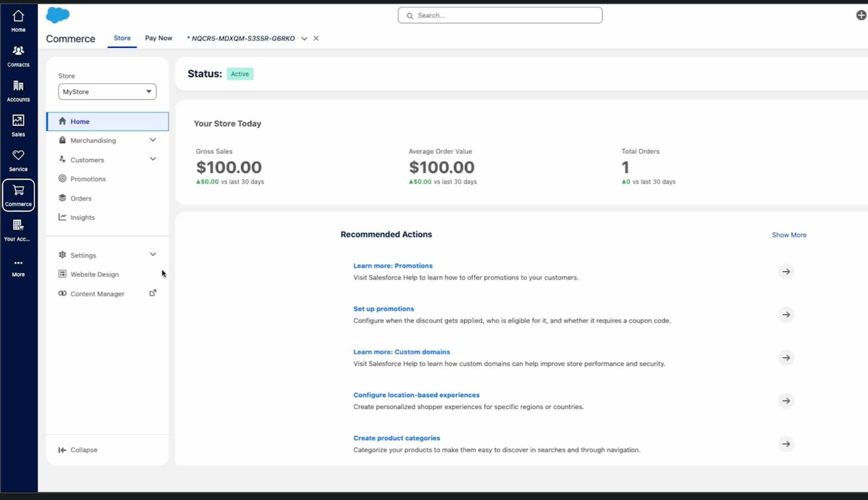The width and height of the screenshot is (868, 500).
Task: Select Insights in the store sidebar
Action: click(82, 217)
